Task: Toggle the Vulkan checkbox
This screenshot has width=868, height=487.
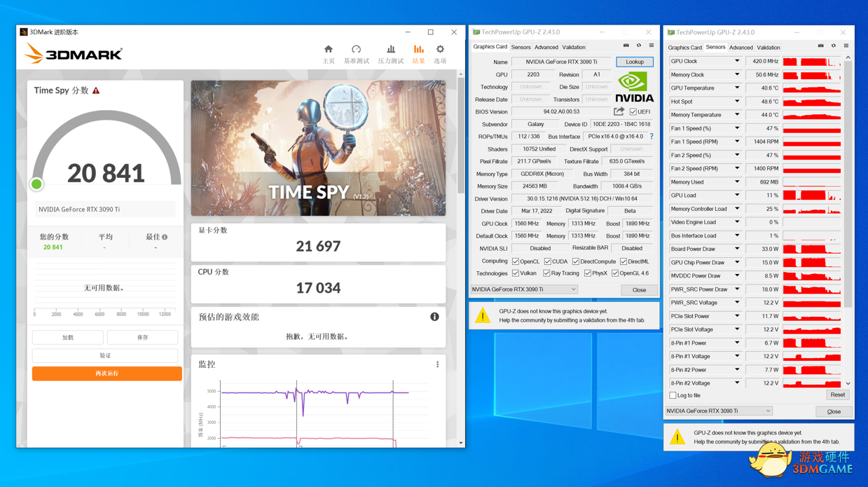Action: 516,274
